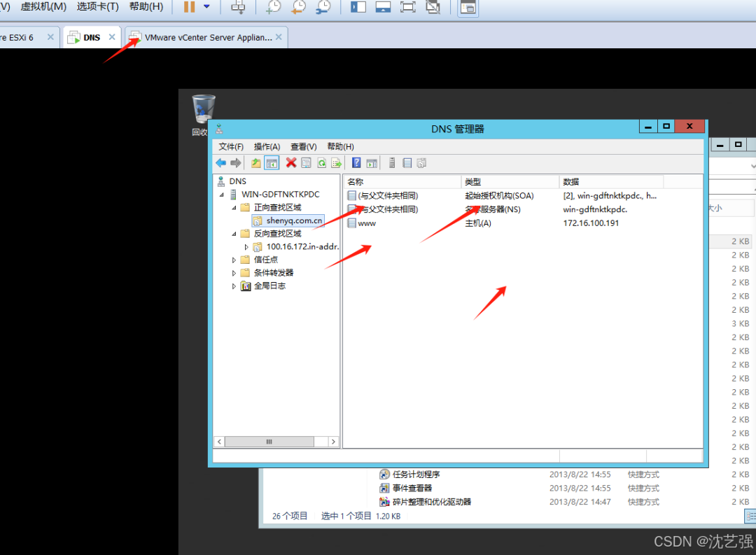The height and width of the screenshot is (555, 756).
Task: Toggle the VMware library sidebar view icon
Action: (x=358, y=7)
